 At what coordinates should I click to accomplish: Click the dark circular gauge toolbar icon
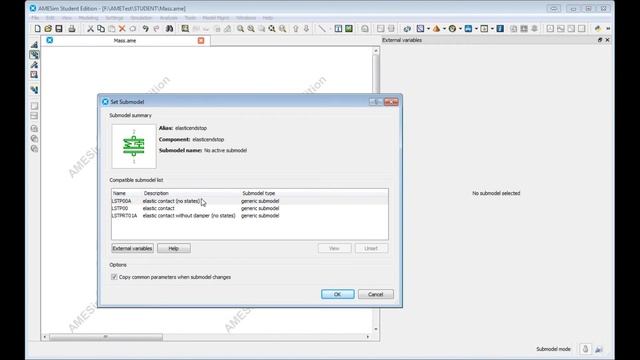pos(452,29)
